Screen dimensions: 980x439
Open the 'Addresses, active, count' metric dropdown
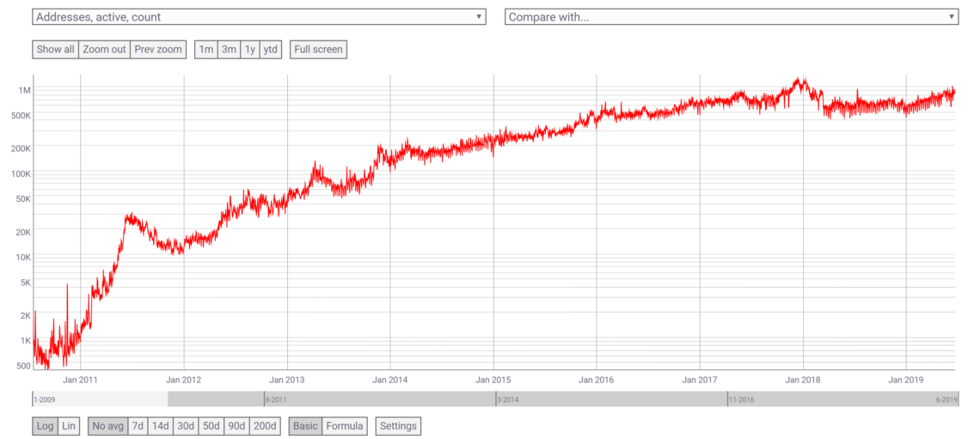click(259, 17)
